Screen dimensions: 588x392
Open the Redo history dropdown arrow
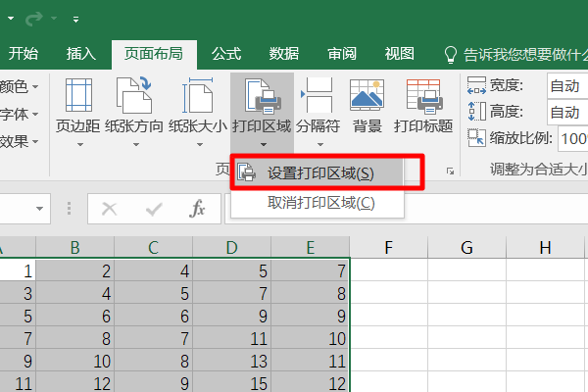click(54, 18)
